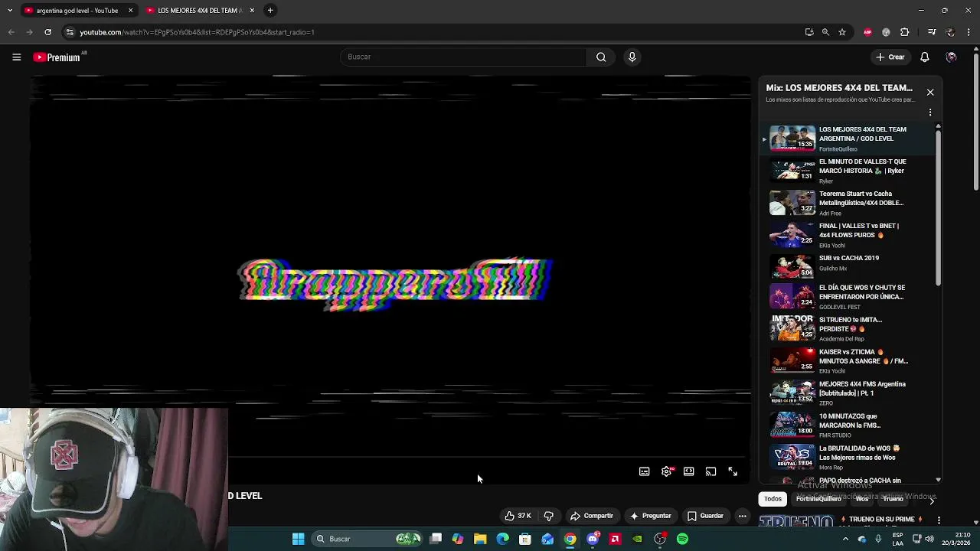
Task: Show hidden system tray icons
Action: [x=845, y=539]
